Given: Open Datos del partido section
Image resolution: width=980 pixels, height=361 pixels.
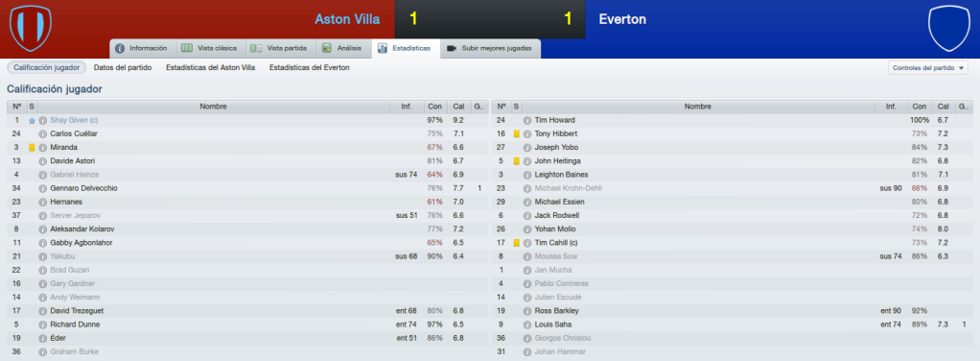Looking at the screenshot, I should 123,67.
